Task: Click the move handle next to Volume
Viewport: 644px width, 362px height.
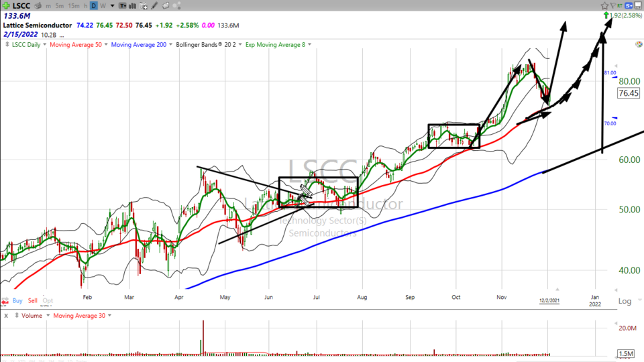Action: pyautogui.click(x=17, y=315)
